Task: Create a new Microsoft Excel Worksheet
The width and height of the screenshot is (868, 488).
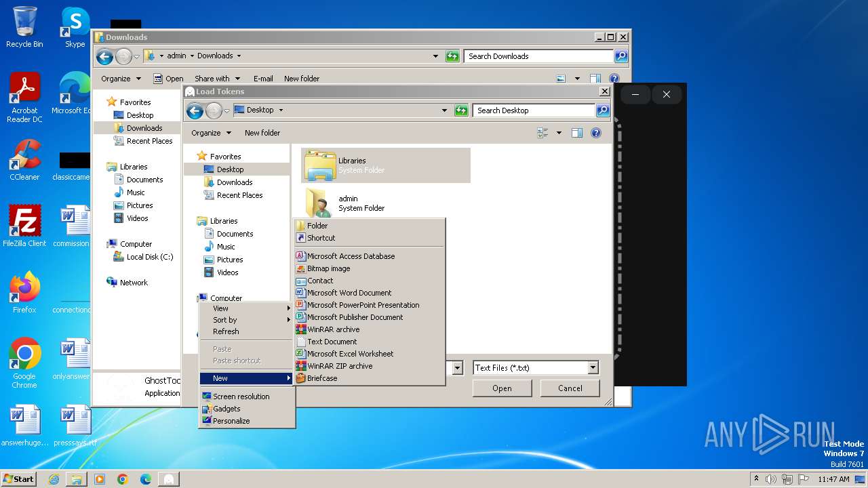Action: [370, 354]
